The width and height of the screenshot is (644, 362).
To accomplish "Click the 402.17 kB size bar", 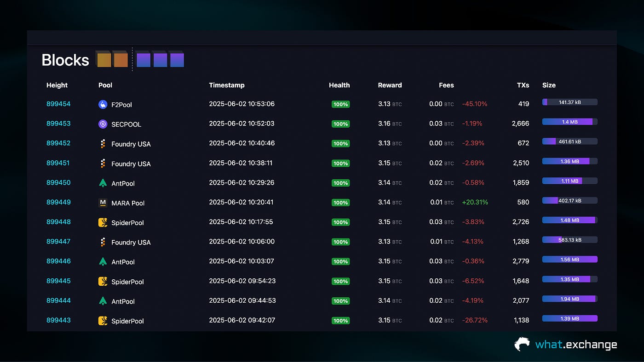I will click(570, 200).
